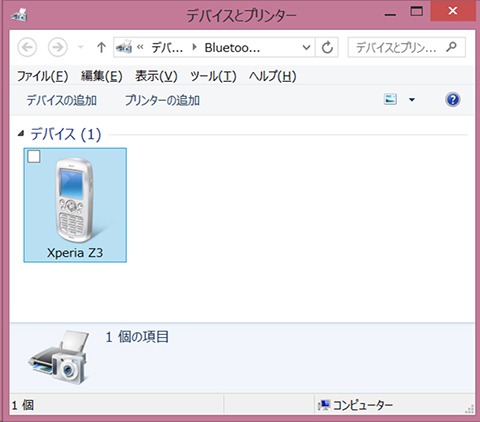The image size is (480, 422).
Task: Open the ツール(T) menu
Action: 213,76
